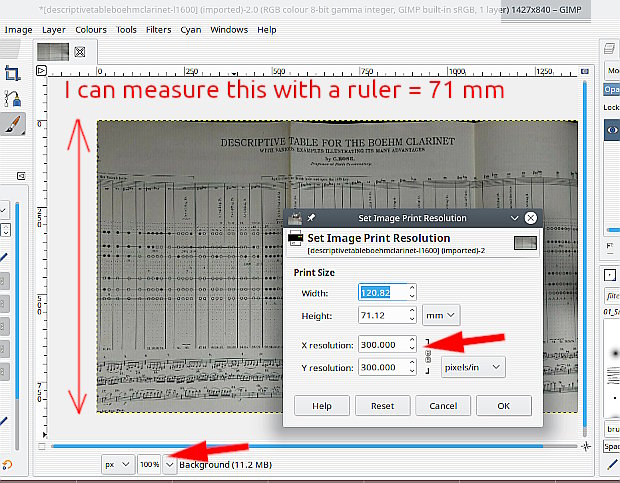Click the brush filter field
Screen dimensions: 620x483
[612, 296]
